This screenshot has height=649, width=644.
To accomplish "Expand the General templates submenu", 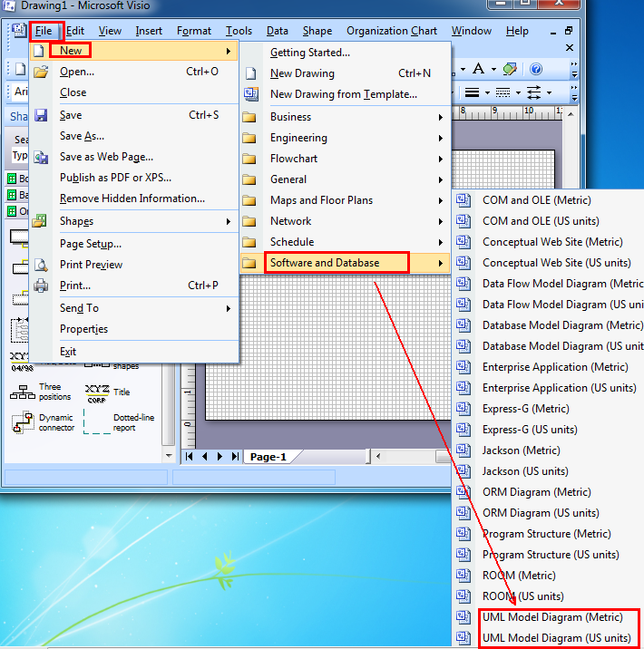I will [441, 180].
